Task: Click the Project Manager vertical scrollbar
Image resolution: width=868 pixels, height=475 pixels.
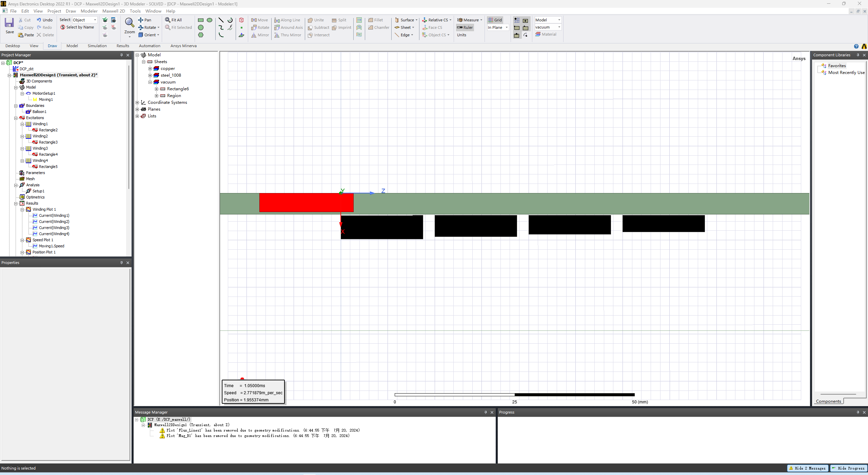Action: click(129, 127)
